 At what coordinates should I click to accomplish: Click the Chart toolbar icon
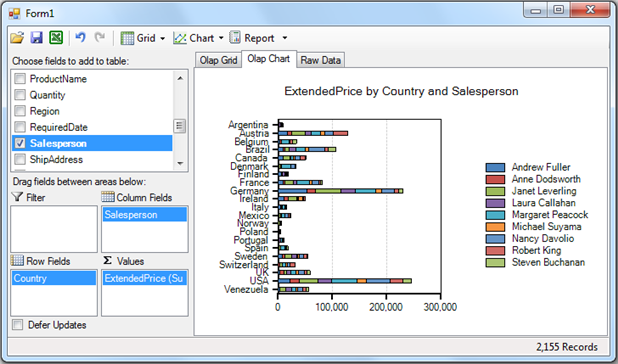pos(180,38)
